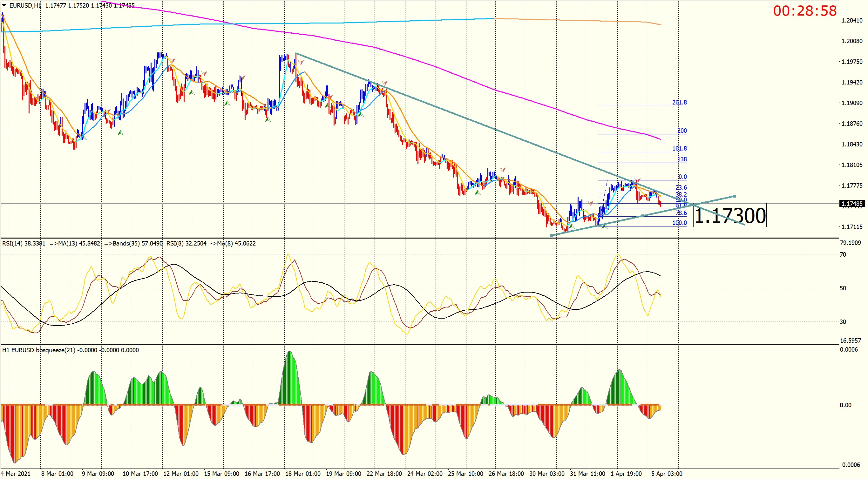The image size is (868, 479).
Task: Select the 261.8 Fibonacci level label
Action: tap(679, 102)
